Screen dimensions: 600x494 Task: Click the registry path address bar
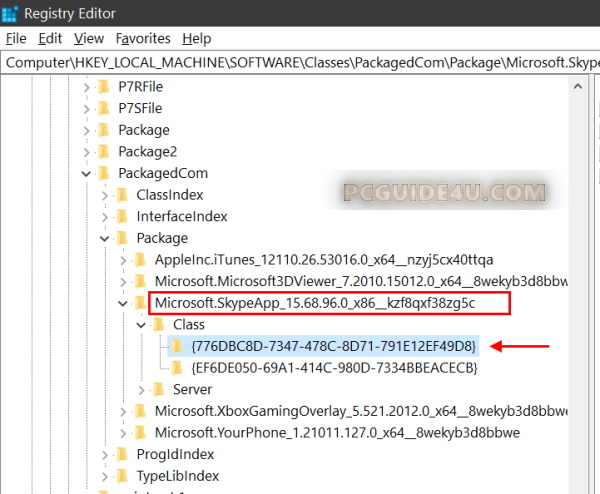pos(300,62)
